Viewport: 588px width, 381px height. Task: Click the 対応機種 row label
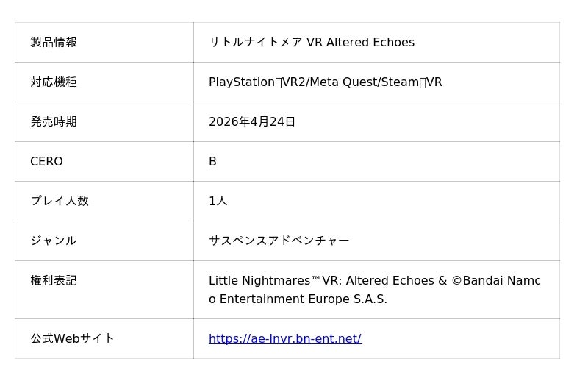click(x=54, y=82)
